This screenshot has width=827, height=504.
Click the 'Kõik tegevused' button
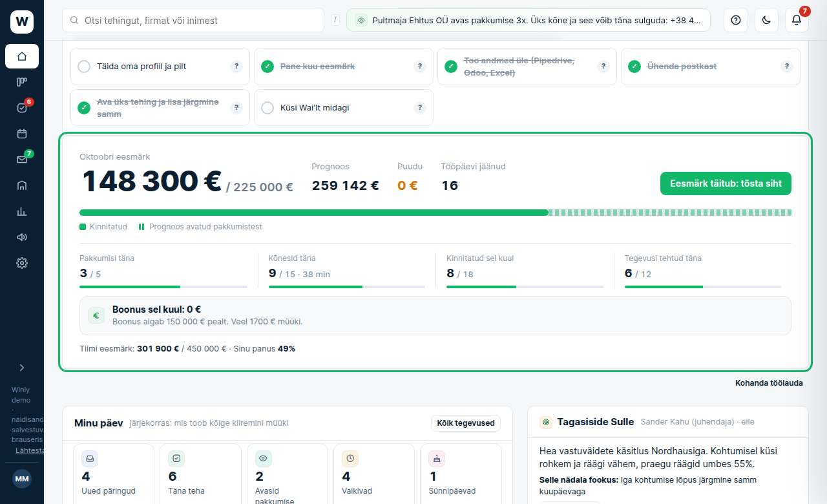465,423
